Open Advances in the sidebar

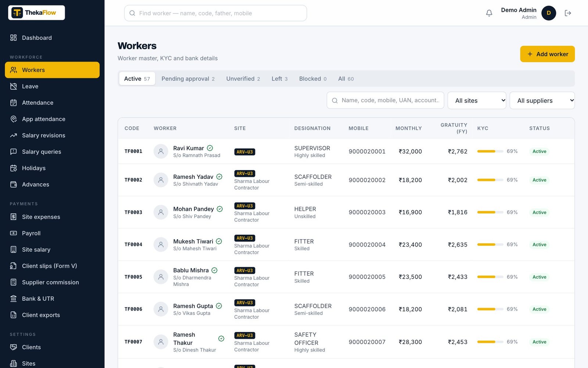[52, 184]
